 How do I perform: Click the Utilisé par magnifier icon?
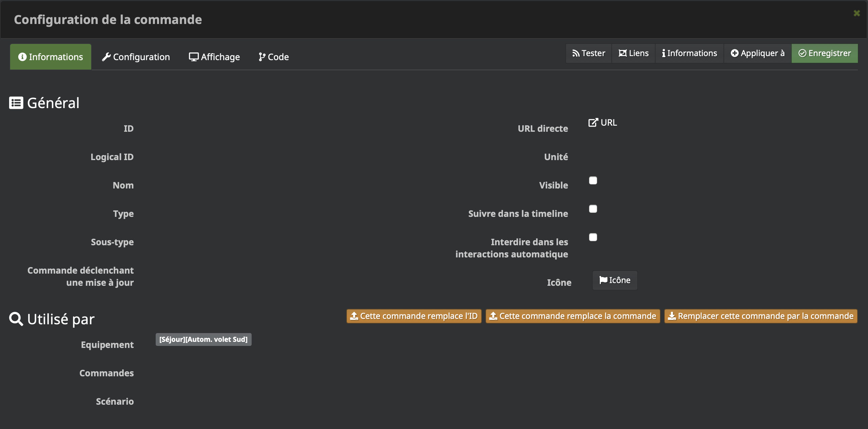point(16,319)
